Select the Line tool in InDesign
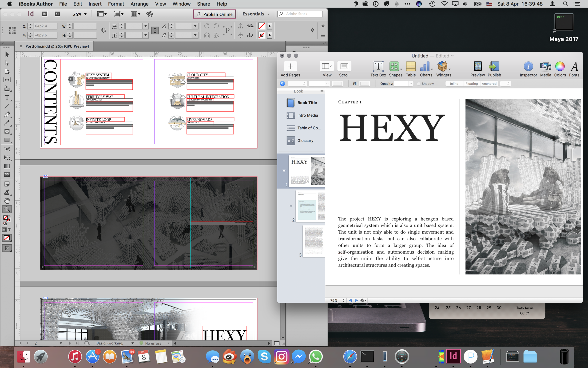 tap(7, 106)
